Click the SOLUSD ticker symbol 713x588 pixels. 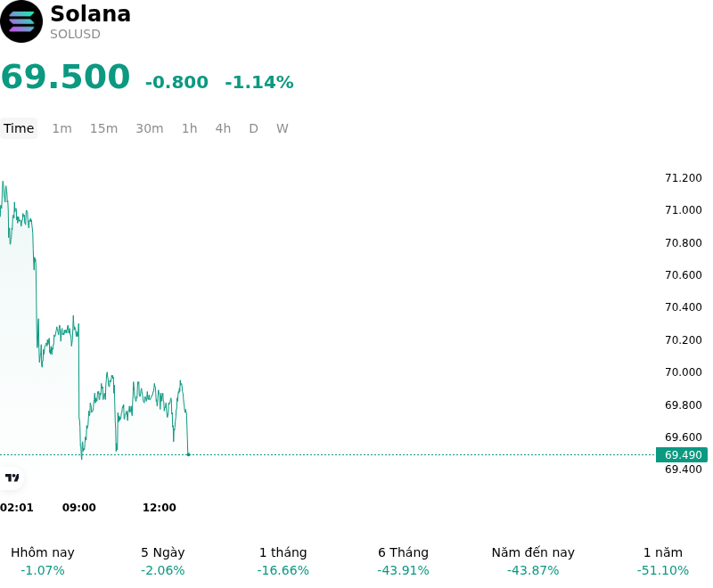[75, 34]
